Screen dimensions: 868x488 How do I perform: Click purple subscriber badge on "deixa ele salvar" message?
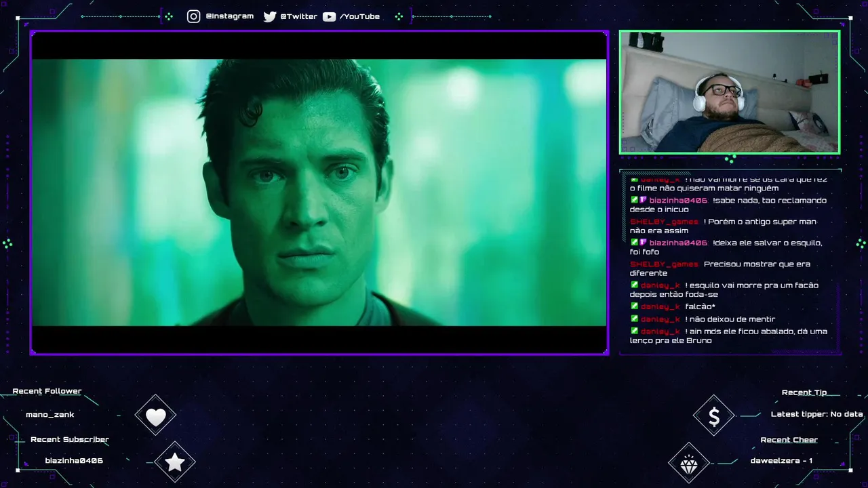[643, 242]
